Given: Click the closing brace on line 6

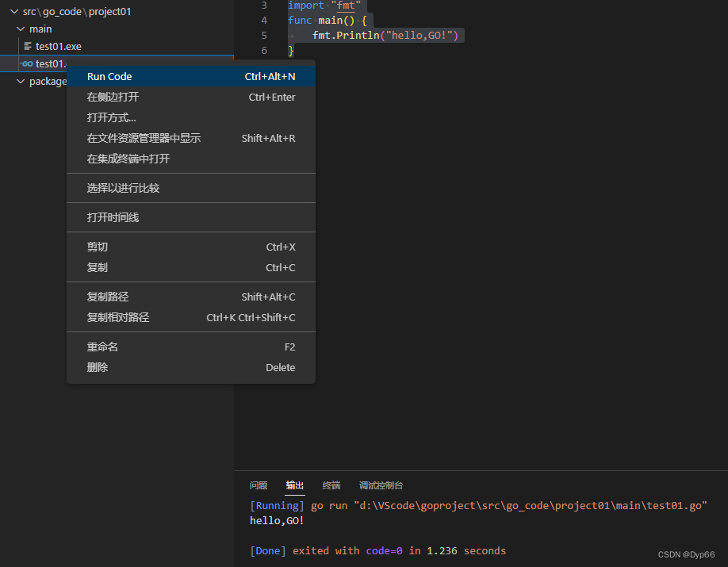Looking at the screenshot, I should 291,50.
